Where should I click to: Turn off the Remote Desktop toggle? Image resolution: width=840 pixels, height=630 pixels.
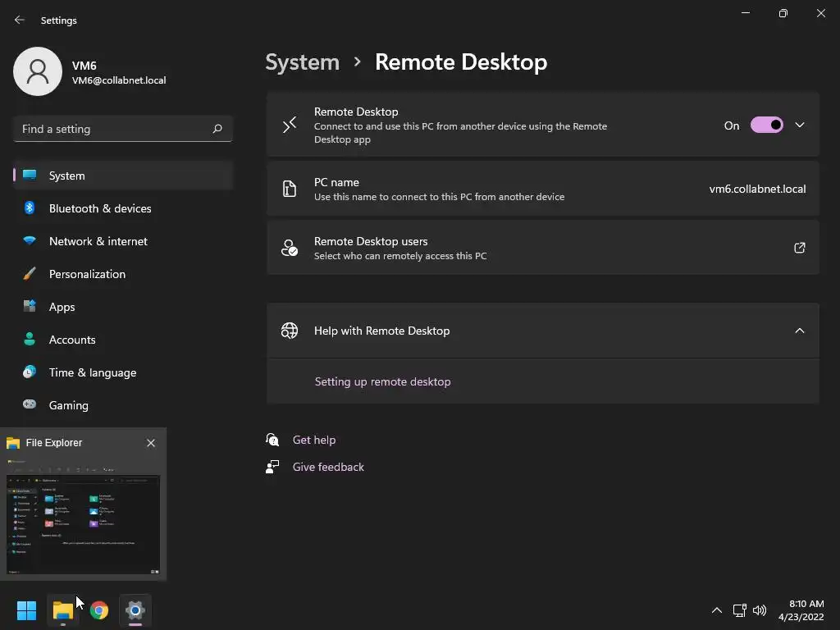pos(767,126)
